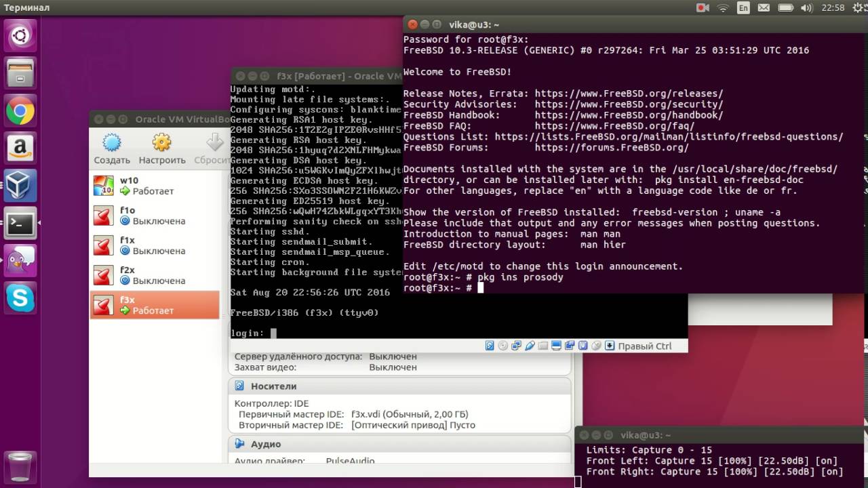This screenshot has width=868, height=488.
Task: Open the battery indicator menu
Action: (785, 7)
